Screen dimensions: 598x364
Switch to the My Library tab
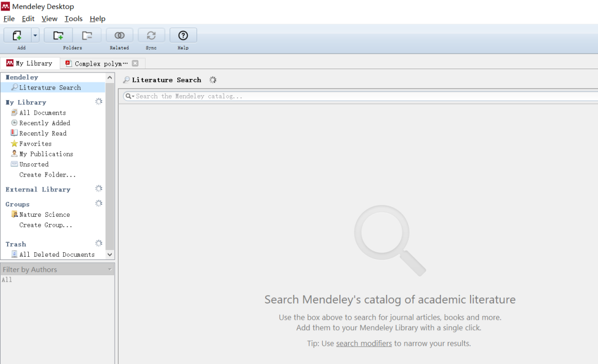tap(30, 63)
